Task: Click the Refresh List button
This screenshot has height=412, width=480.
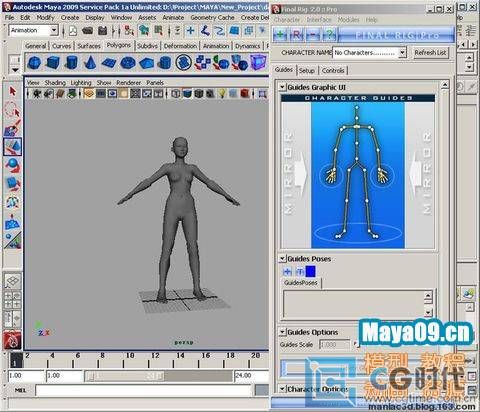Action: [430, 52]
